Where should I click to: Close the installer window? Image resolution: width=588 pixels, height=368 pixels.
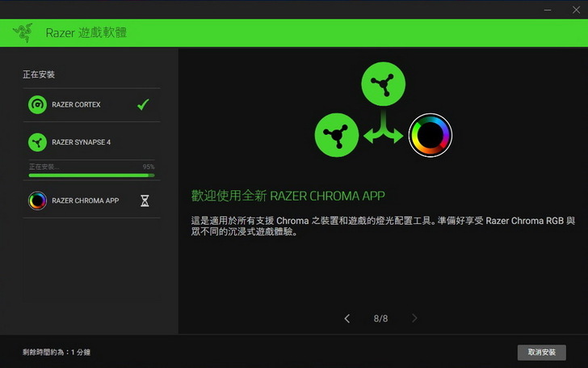pos(577,10)
